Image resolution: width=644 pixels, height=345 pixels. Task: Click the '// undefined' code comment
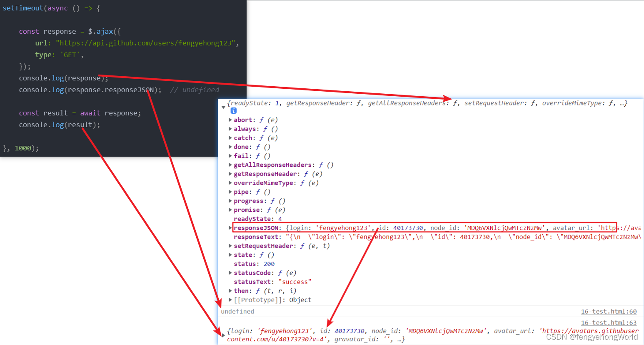coord(195,90)
